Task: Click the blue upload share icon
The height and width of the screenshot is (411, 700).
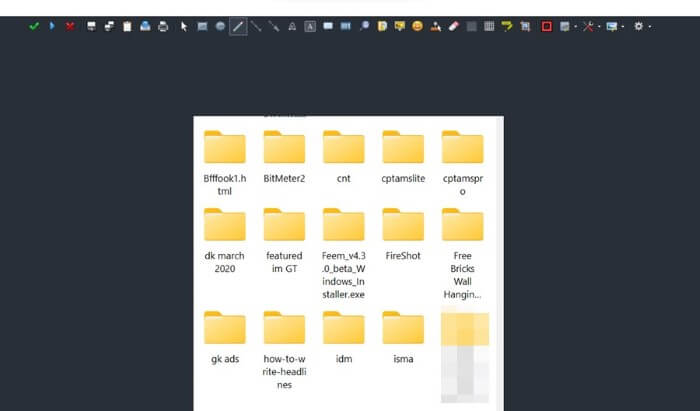Action: point(145,26)
